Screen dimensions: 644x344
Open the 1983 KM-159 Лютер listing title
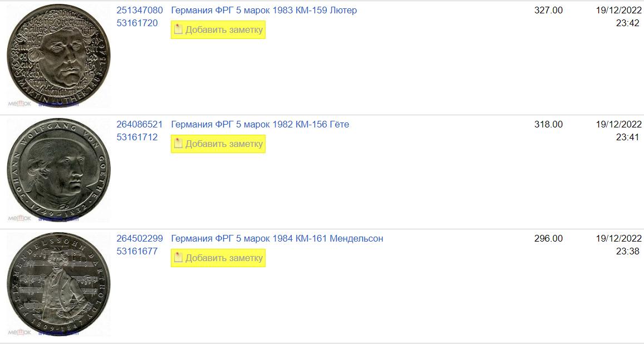[264, 11]
